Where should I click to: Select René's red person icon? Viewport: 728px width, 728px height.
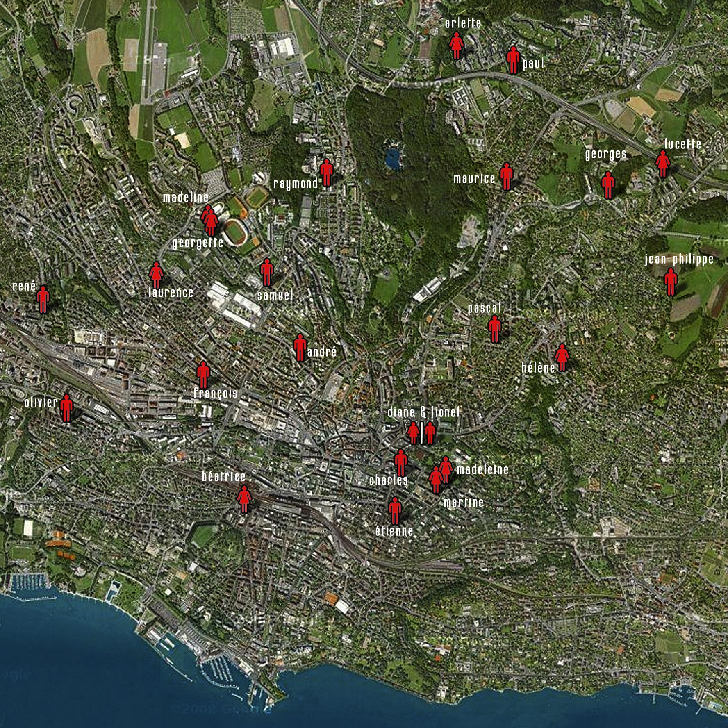(43, 300)
